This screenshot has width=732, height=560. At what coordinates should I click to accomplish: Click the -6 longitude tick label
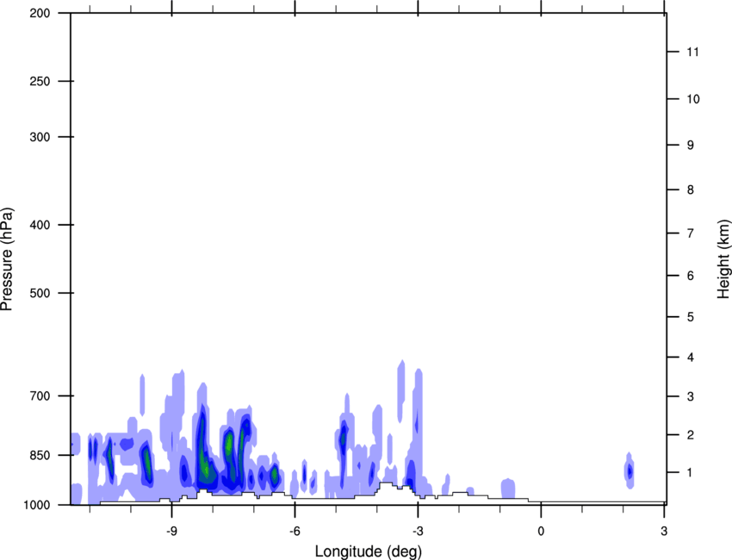[x=295, y=531]
